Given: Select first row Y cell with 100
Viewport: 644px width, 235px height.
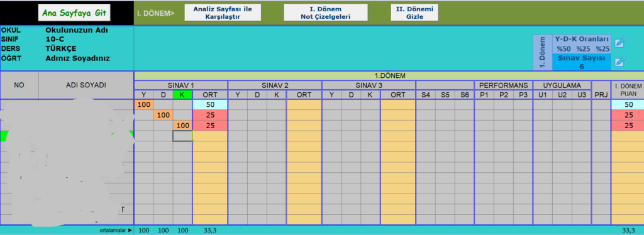Looking at the screenshot, I should click(x=144, y=104).
